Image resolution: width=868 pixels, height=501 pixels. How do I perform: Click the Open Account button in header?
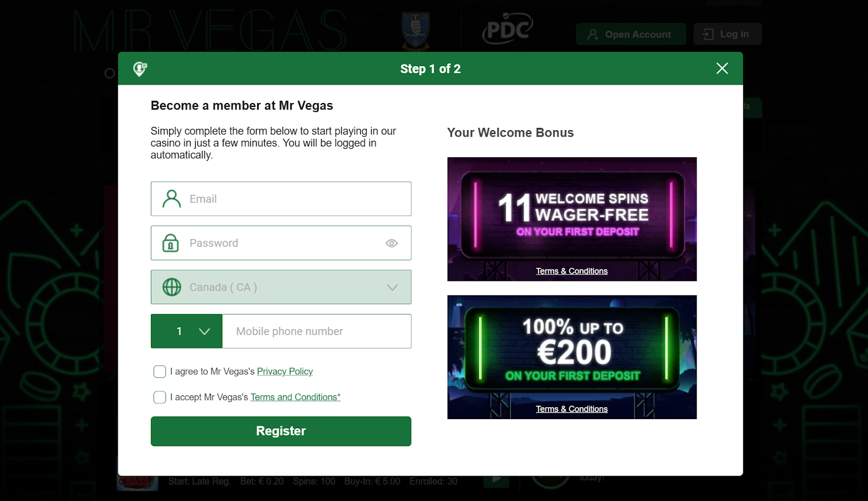point(631,34)
